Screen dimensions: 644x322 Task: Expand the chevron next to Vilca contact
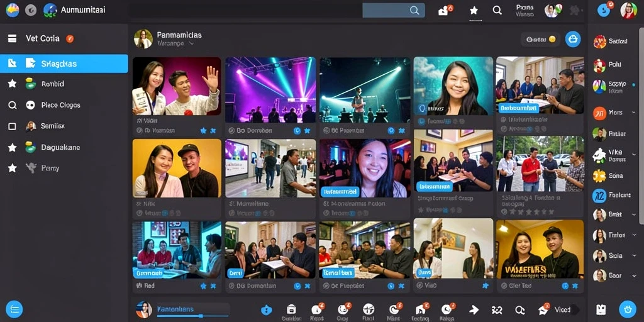[634, 155]
